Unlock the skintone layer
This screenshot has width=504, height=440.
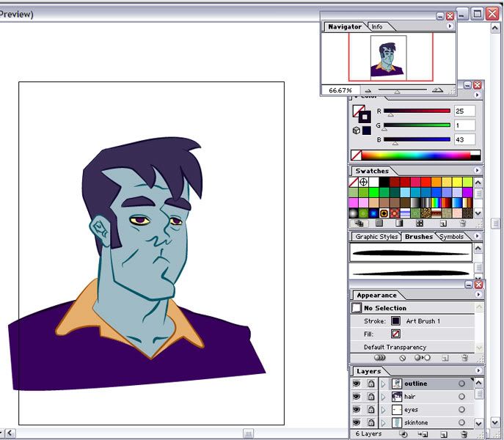[x=371, y=422]
